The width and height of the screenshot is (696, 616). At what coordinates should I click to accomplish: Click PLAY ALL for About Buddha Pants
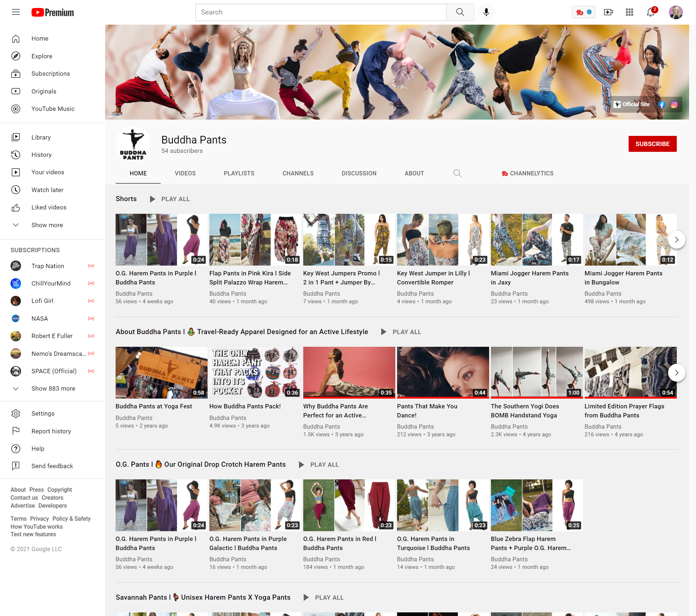click(x=401, y=332)
